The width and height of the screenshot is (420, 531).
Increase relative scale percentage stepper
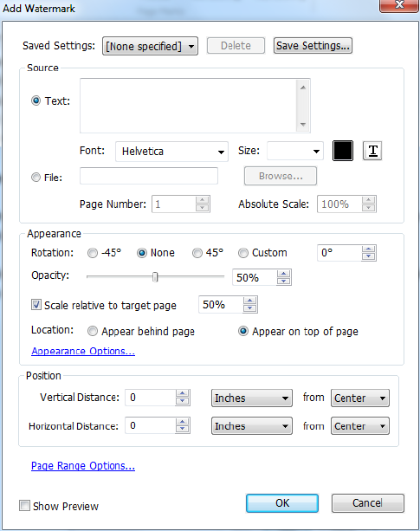(249, 301)
